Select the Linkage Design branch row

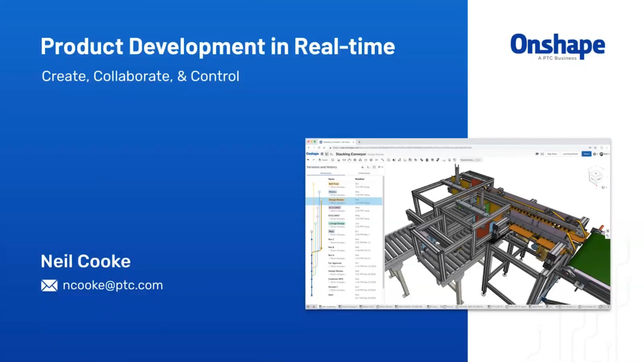point(344,225)
